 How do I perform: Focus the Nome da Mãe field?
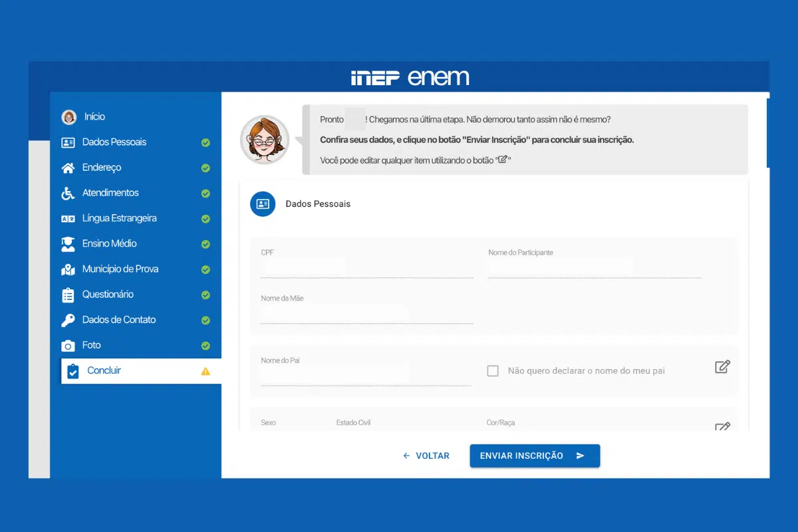(366, 314)
